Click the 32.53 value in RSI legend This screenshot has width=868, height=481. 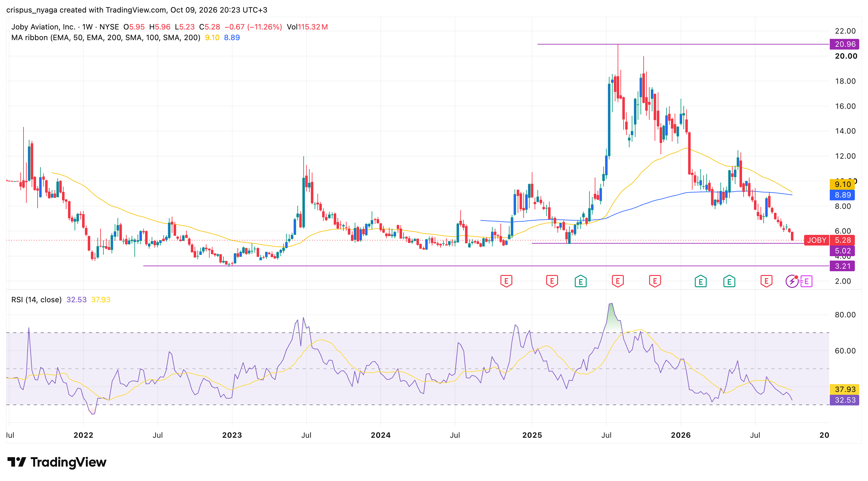click(76, 300)
